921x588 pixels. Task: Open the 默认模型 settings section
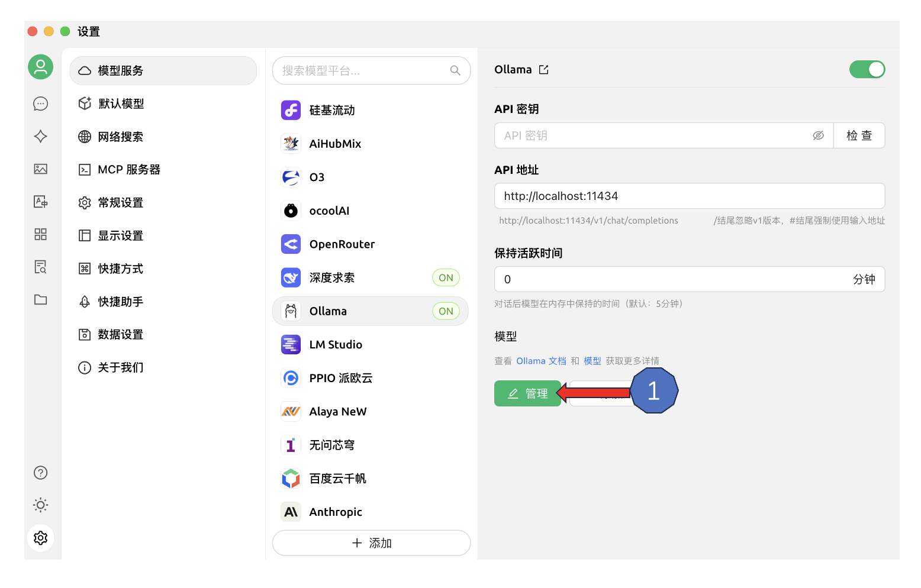pyautogui.click(x=163, y=104)
